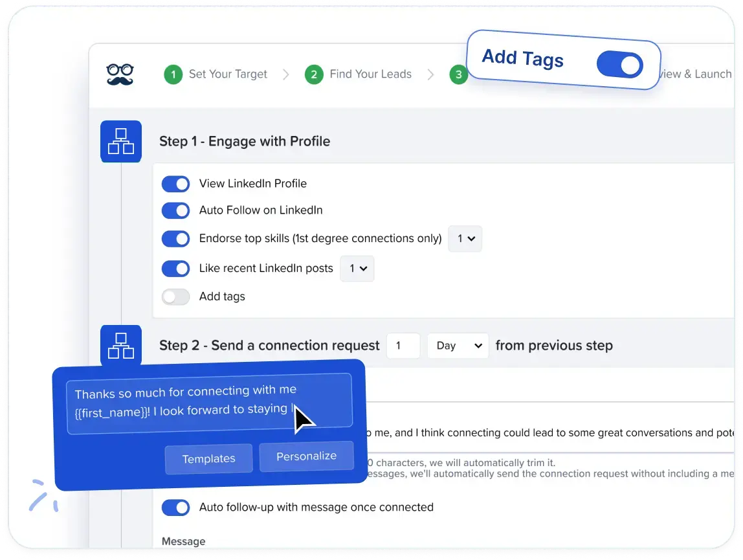Image resolution: width=743 pixels, height=560 pixels.
Task: Click the Templates button
Action: pos(208,458)
